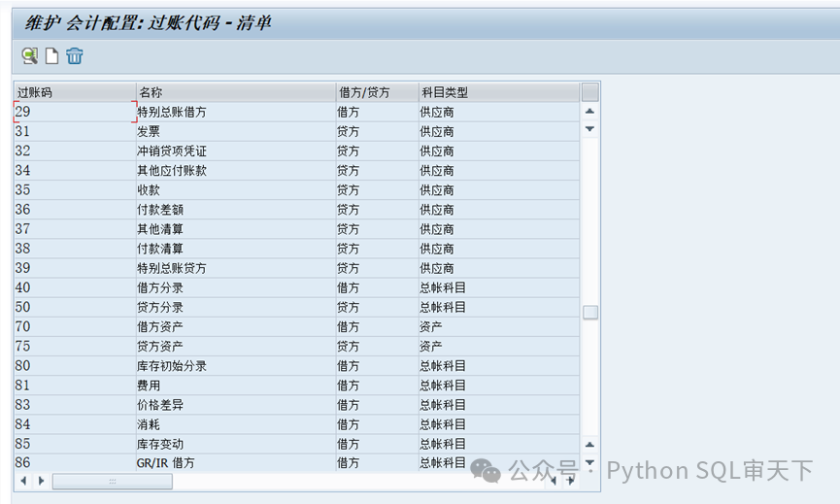Select posting key 29 cell
The image size is (840, 504).
coord(74,113)
